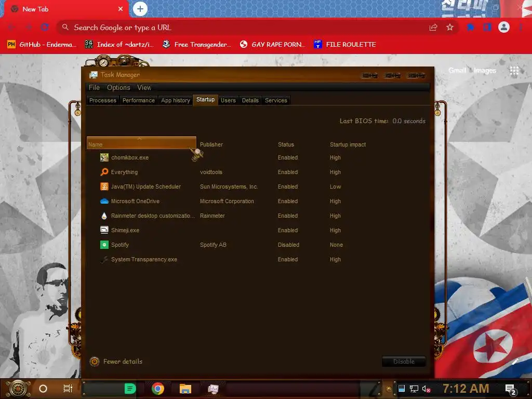Switch to the Processes tab
The height and width of the screenshot is (399, 532).
tap(103, 100)
